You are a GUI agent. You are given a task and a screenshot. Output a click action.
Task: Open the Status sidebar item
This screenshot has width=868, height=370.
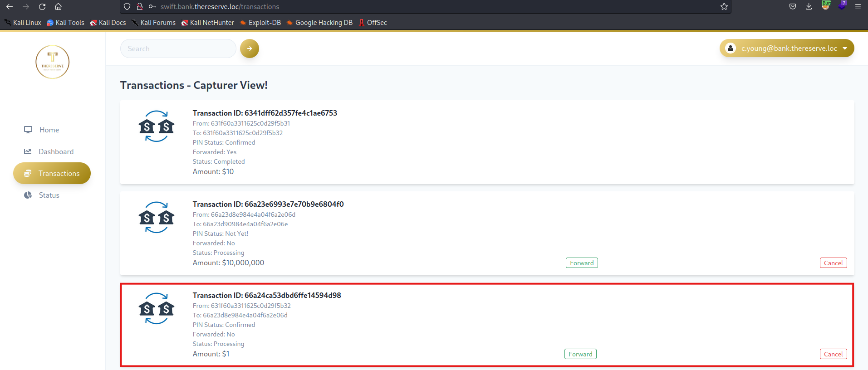click(49, 195)
